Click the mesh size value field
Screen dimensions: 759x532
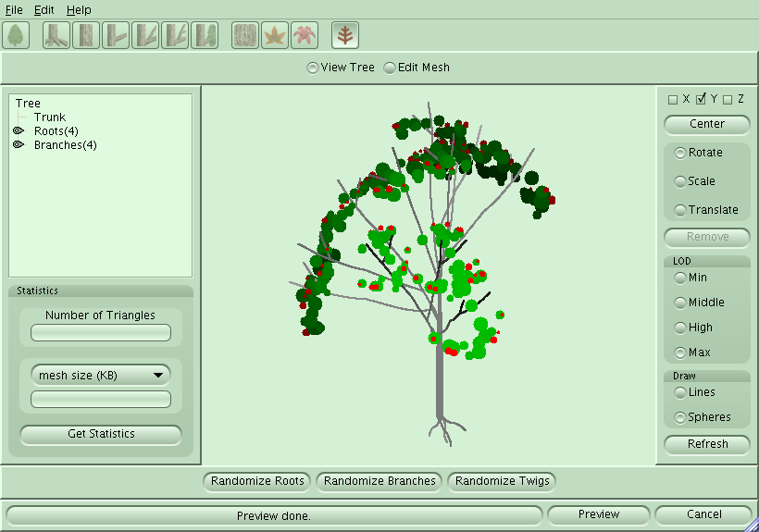click(101, 400)
